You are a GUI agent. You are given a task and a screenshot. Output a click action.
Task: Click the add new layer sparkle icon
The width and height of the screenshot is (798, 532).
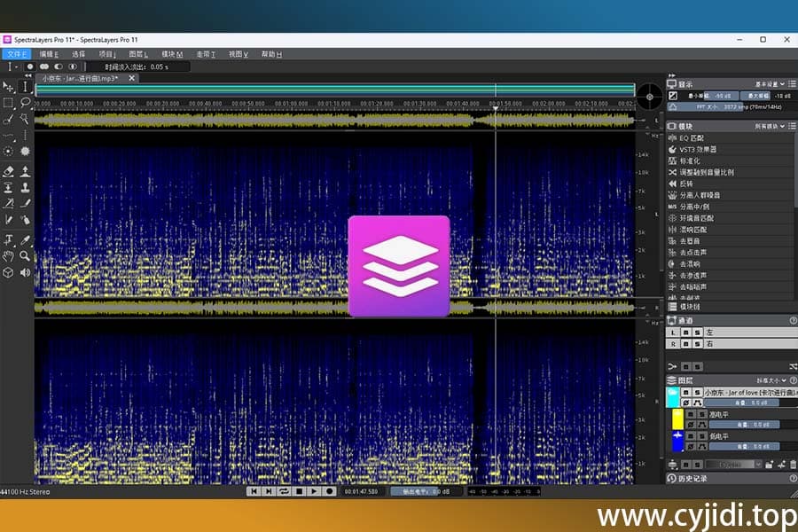pyautogui.click(x=781, y=465)
